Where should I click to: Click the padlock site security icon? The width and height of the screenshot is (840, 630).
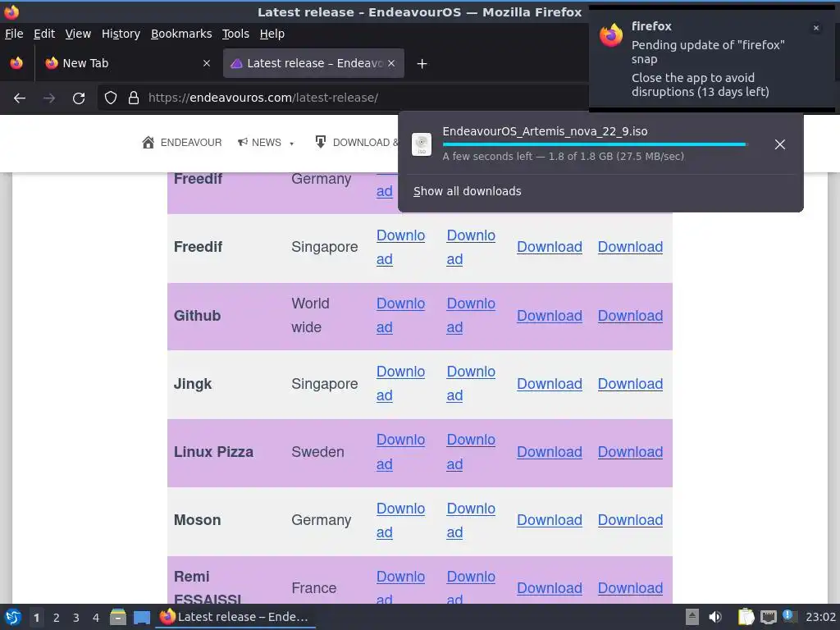[134, 98]
